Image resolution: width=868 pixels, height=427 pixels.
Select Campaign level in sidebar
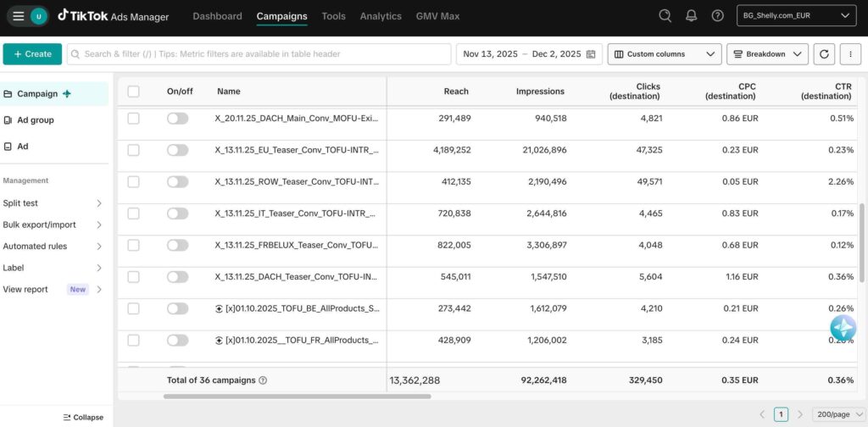[54, 93]
